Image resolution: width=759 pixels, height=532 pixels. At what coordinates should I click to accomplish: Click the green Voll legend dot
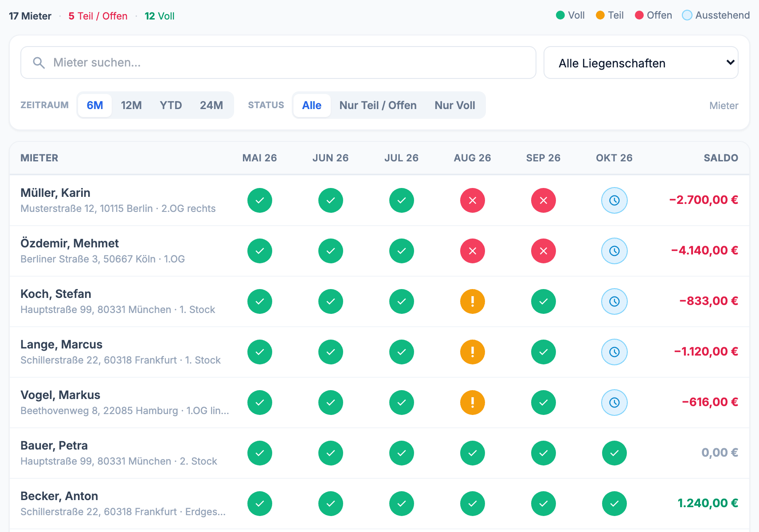560,16
